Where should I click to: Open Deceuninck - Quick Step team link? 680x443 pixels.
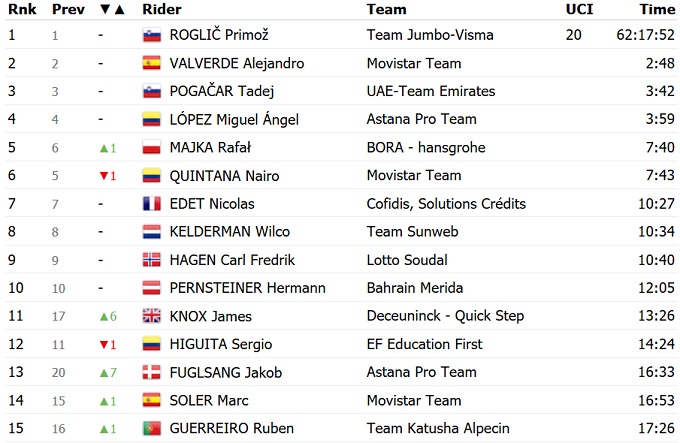(445, 316)
